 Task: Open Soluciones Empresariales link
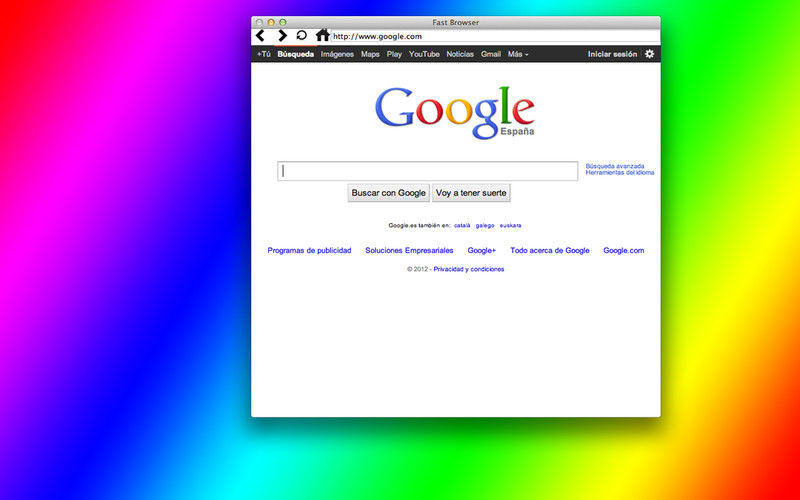coord(409,251)
